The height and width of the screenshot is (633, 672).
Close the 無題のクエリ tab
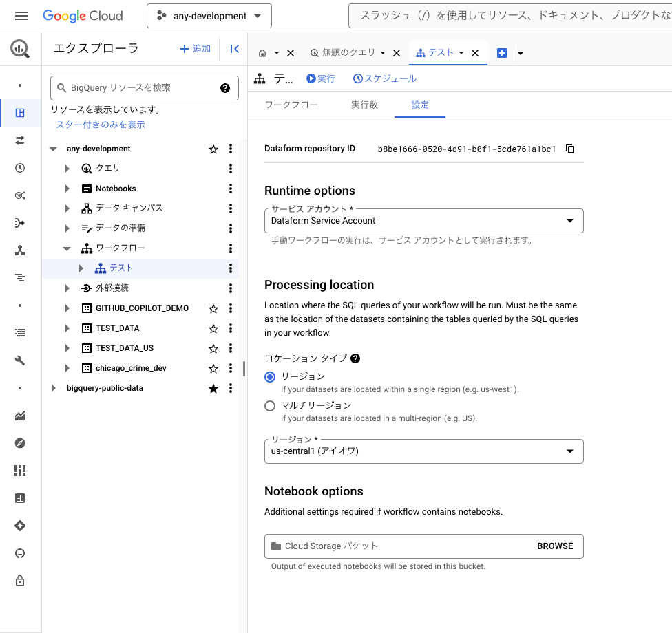[x=397, y=53]
